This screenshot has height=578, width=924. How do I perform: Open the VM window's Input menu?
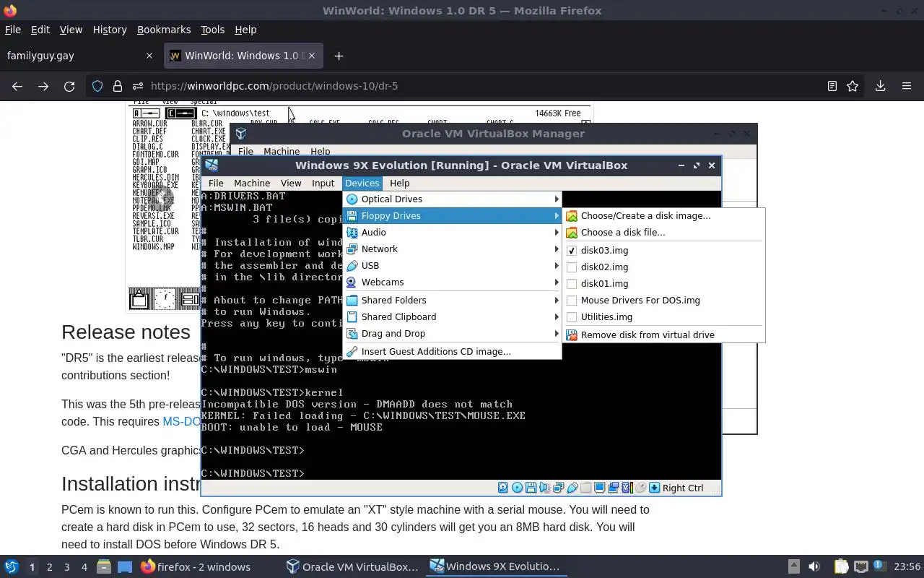coord(323,183)
